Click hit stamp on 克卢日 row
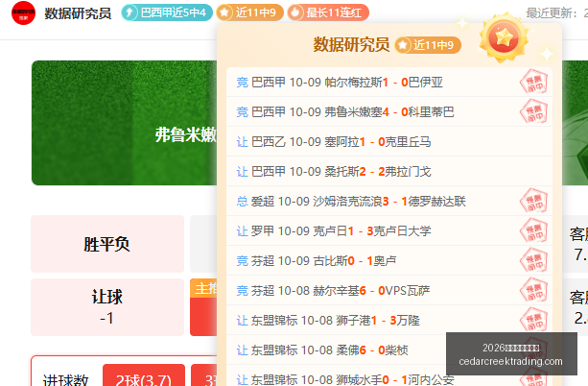The image size is (588, 386). 533,230
